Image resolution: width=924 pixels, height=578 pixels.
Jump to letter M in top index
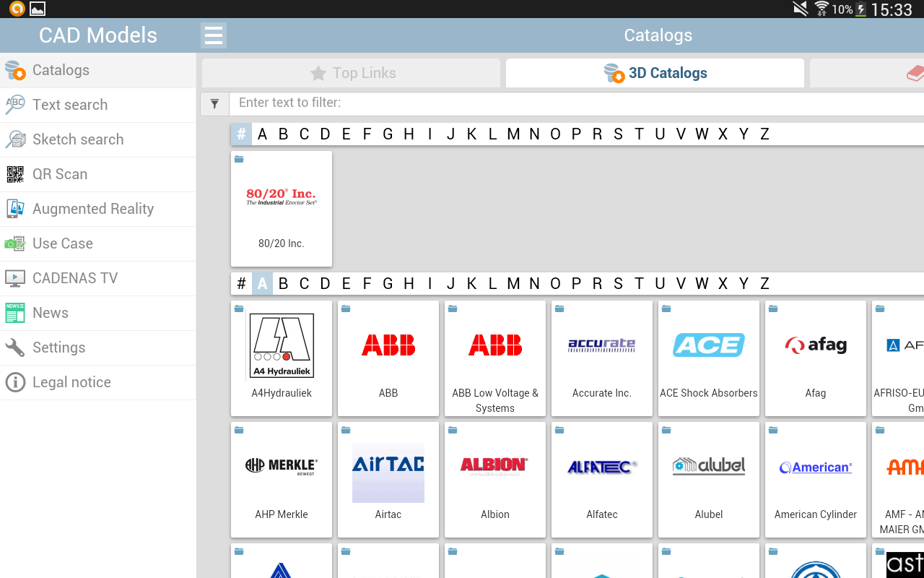coord(513,134)
